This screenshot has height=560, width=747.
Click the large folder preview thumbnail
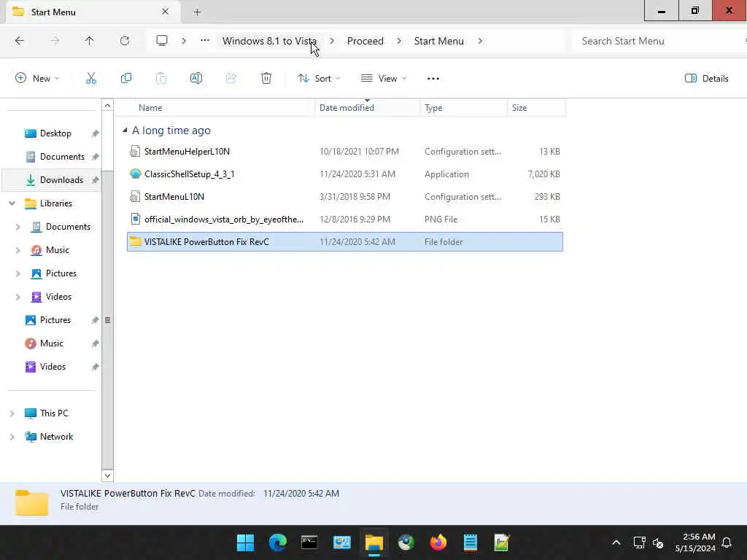click(x=31, y=502)
